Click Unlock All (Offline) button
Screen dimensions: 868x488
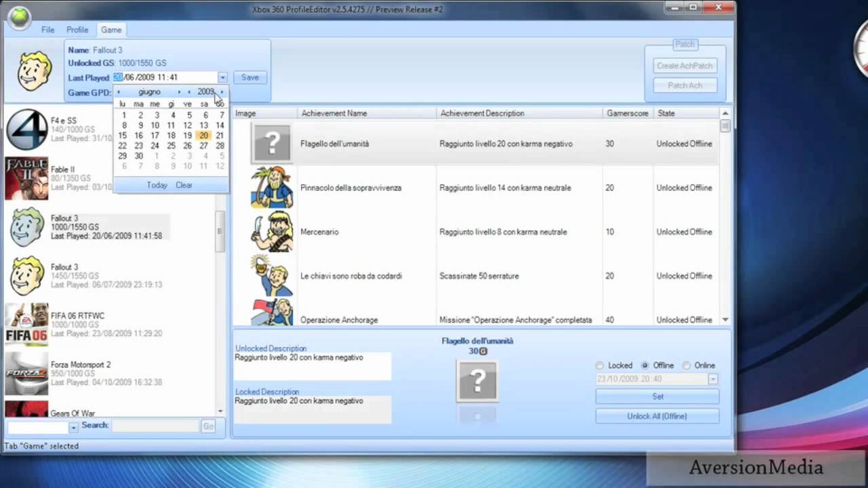coord(657,416)
